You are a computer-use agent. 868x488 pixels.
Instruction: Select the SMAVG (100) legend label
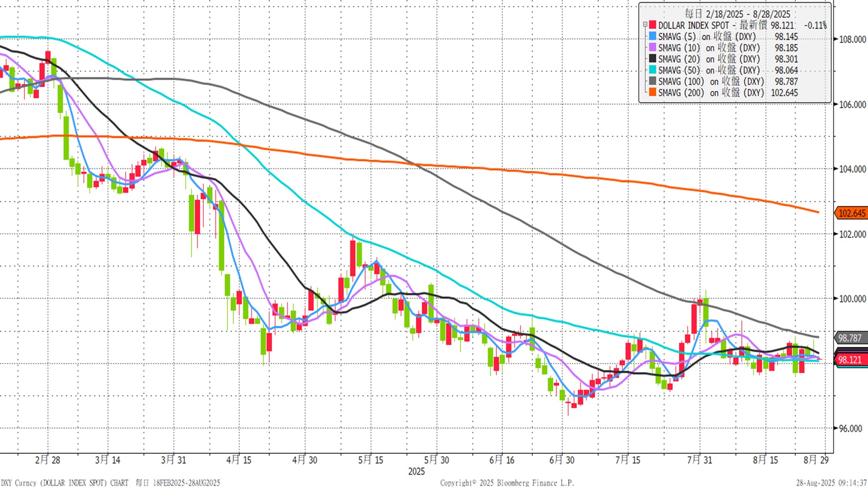tap(711, 81)
